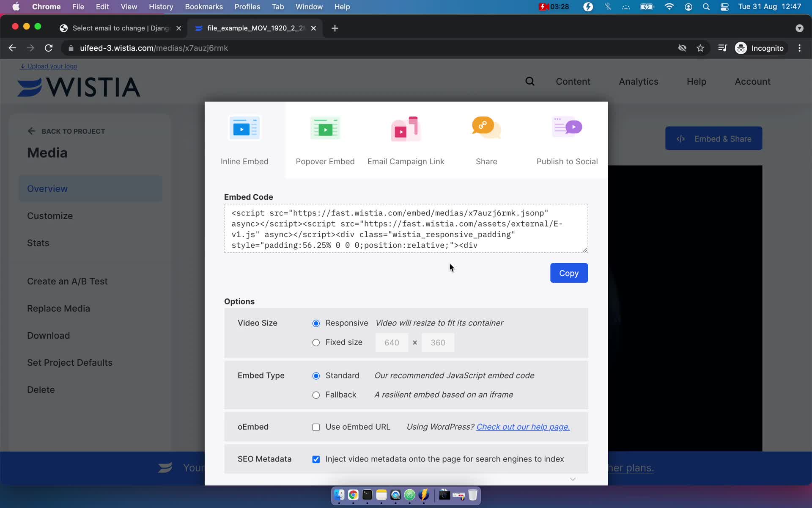Choose the Standard embed type
Screen dimensions: 812x508
pyautogui.click(x=316, y=376)
